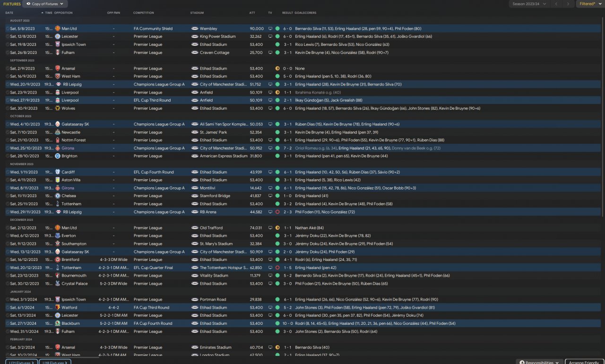
Task: Tick the selector for the Sat, 12/8/2023 fixture
Action: tap(8, 36)
